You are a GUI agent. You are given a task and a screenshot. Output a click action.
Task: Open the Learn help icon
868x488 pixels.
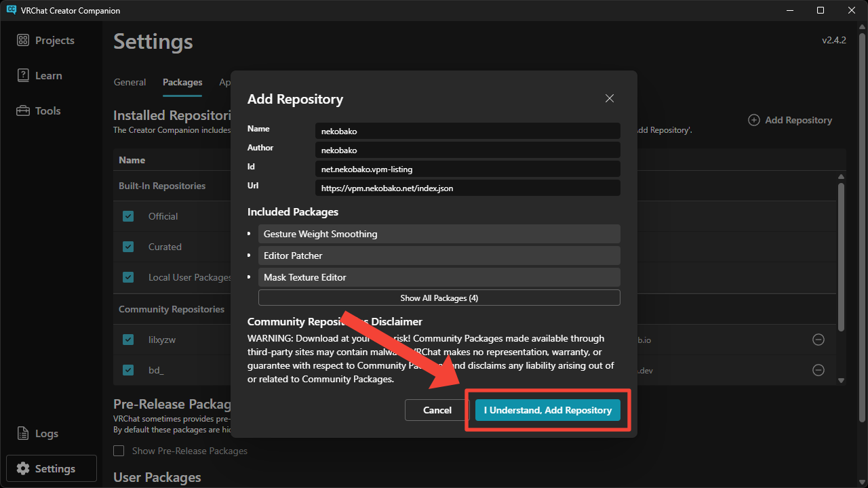point(23,76)
